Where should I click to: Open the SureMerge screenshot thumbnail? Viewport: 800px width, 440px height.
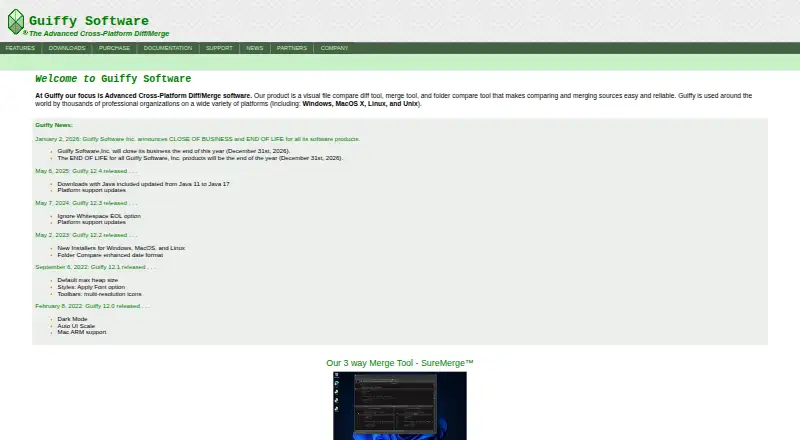[x=400, y=406]
